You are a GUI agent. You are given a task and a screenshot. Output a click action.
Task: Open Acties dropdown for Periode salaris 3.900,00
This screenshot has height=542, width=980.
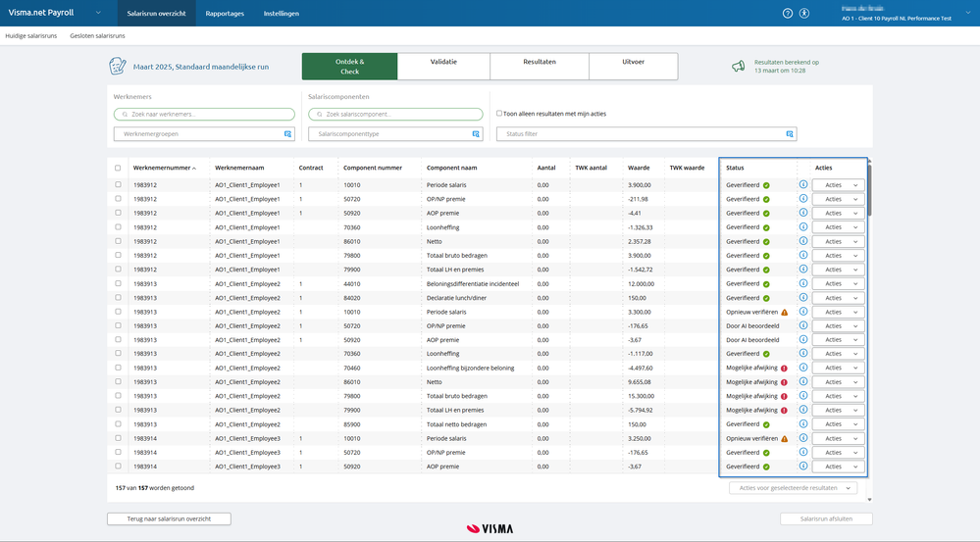click(838, 185)
